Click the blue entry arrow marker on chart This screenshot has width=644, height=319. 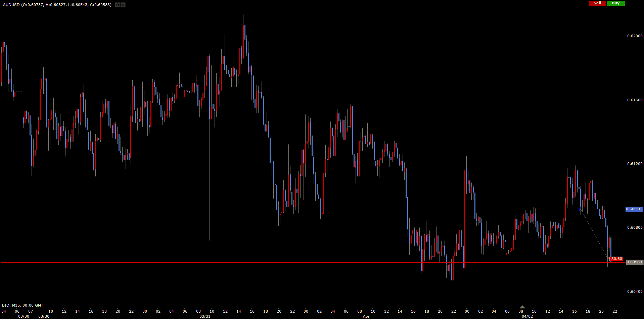(x=580, y=209)
